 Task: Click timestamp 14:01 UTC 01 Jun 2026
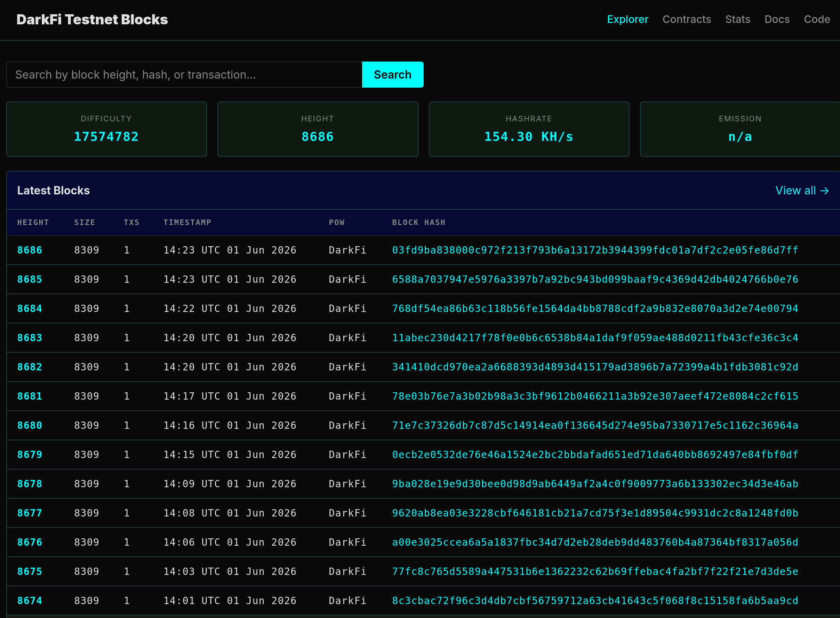[x=230, y=600]
